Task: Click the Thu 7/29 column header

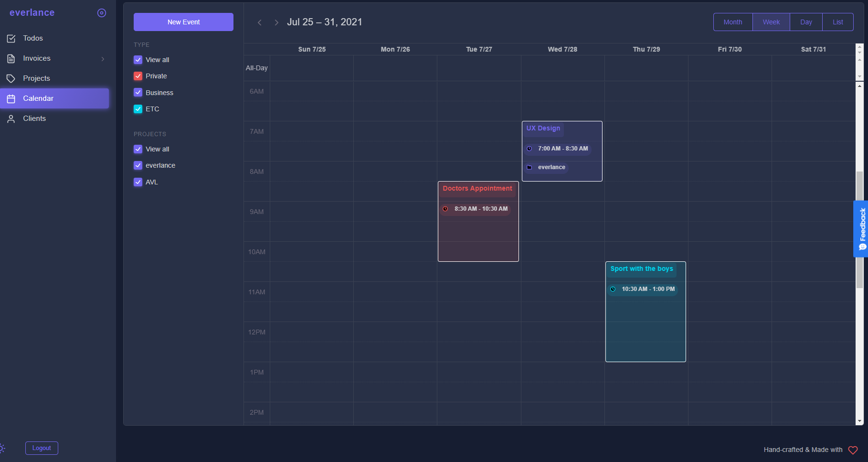Action: pyautogui.click(x=646, y=49)
